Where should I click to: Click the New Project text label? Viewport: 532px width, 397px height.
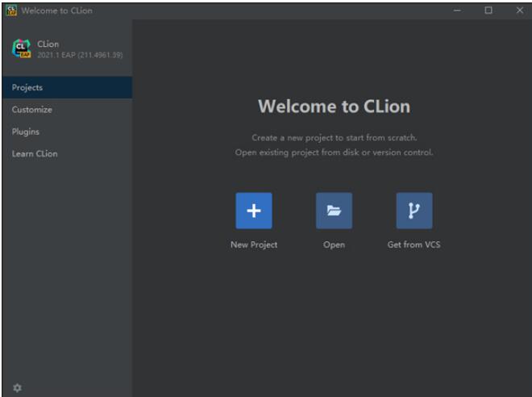coord(253,244)
